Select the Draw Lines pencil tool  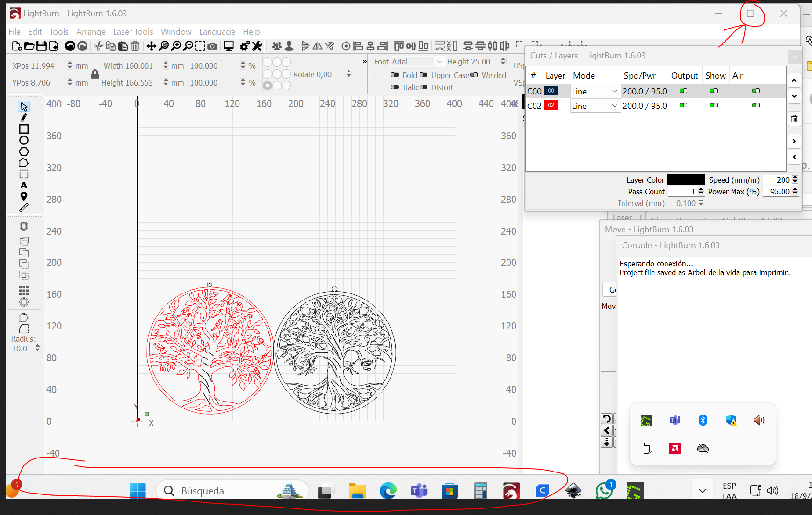[x=24, y=118]
